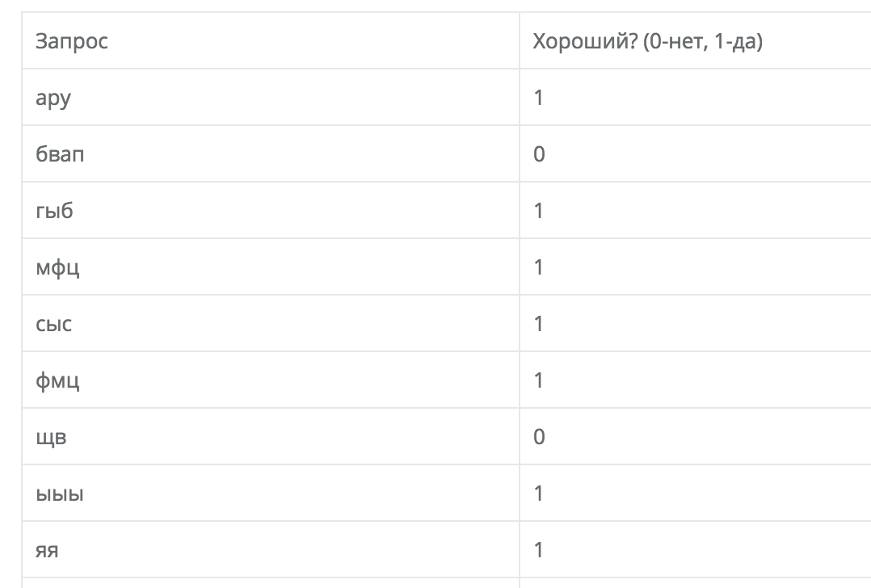Select the мфц query cell
Image resolution: width=871 pixels, height=588 pixels.
point(58,267)
